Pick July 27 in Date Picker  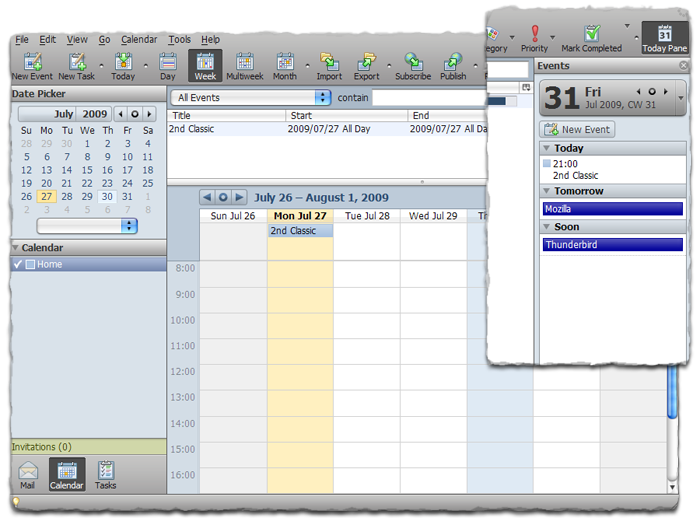click(46, 197)
